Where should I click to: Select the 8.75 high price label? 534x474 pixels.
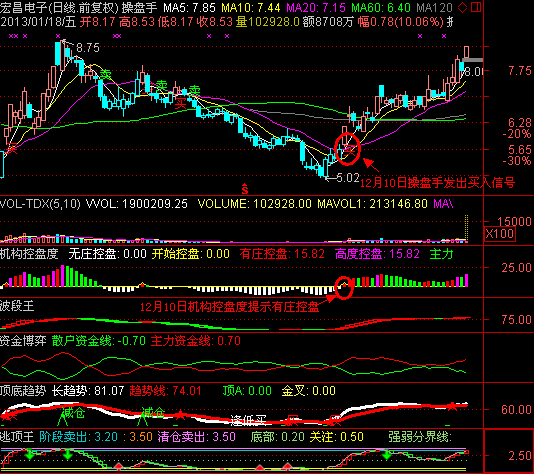pos(88,48)
